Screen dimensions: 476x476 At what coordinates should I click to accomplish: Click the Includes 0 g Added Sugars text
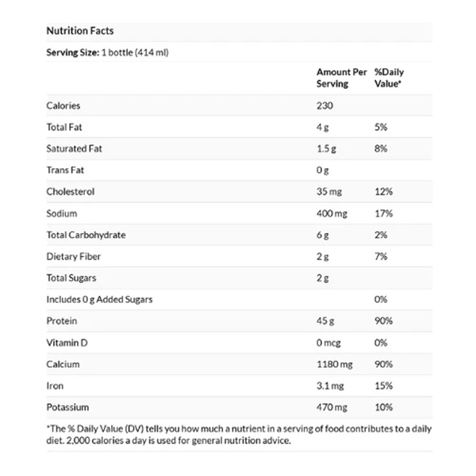coord(100,300)
